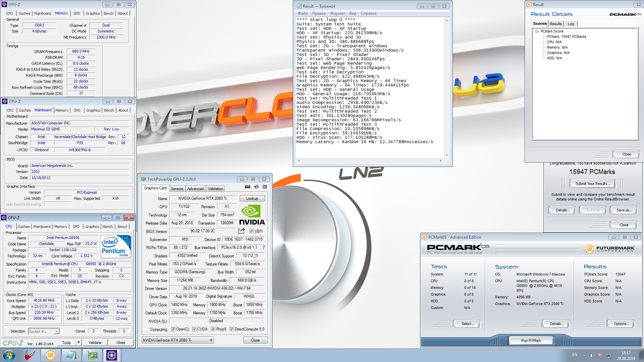644x362 pixels.
Task: Open the Файл menu in Notepad
Action: (303, 13)
